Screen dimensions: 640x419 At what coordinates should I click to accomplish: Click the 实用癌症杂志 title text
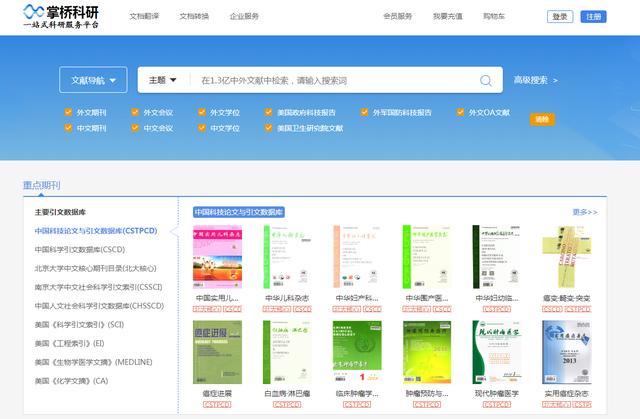click(567, 394)
